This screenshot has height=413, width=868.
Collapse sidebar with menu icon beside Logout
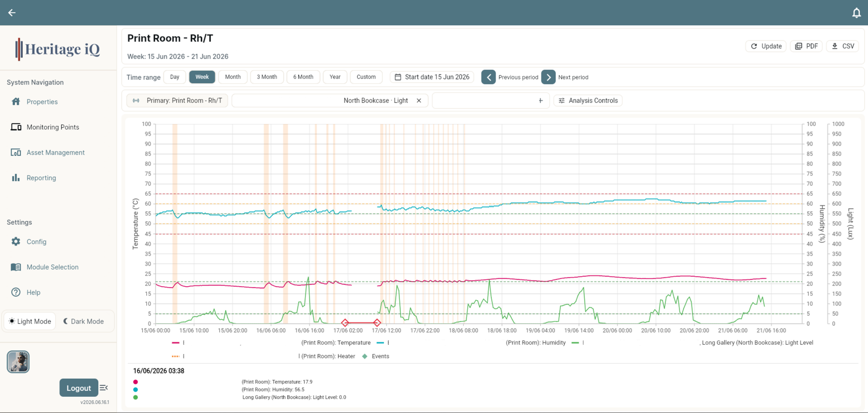[x=104, y=388]
